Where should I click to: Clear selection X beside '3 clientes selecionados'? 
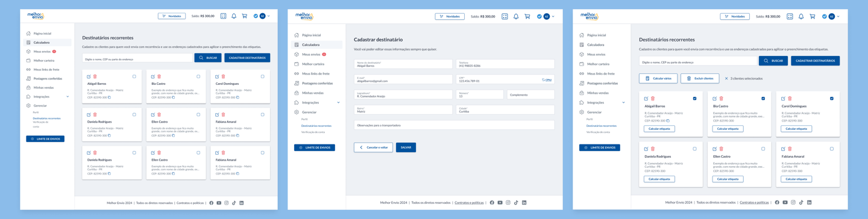[726, 78]
